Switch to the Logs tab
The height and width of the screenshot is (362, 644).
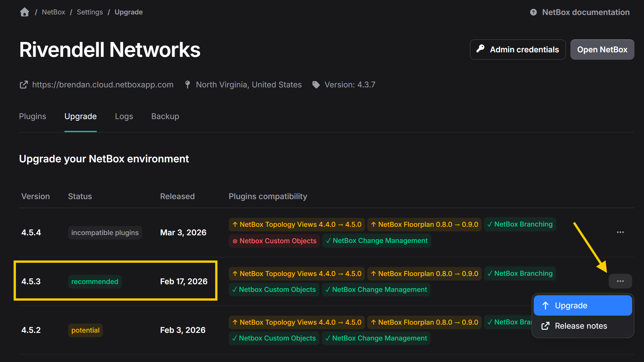(124, 116)
